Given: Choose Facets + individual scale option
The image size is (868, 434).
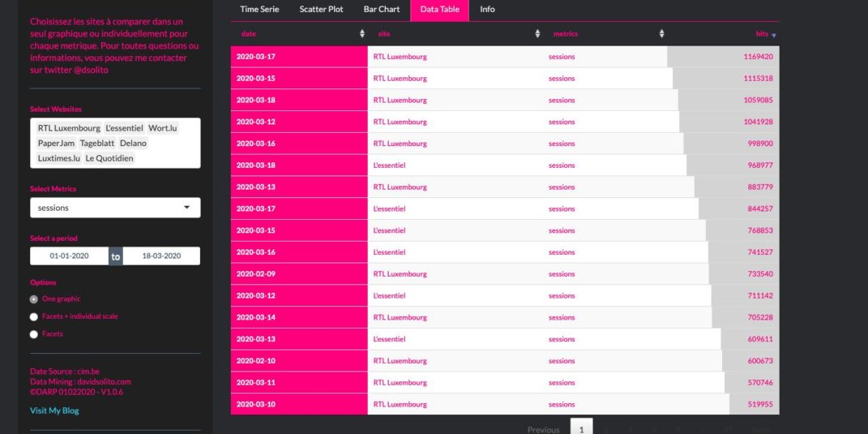Looking at the screenshot, I should tap(34, 316).
